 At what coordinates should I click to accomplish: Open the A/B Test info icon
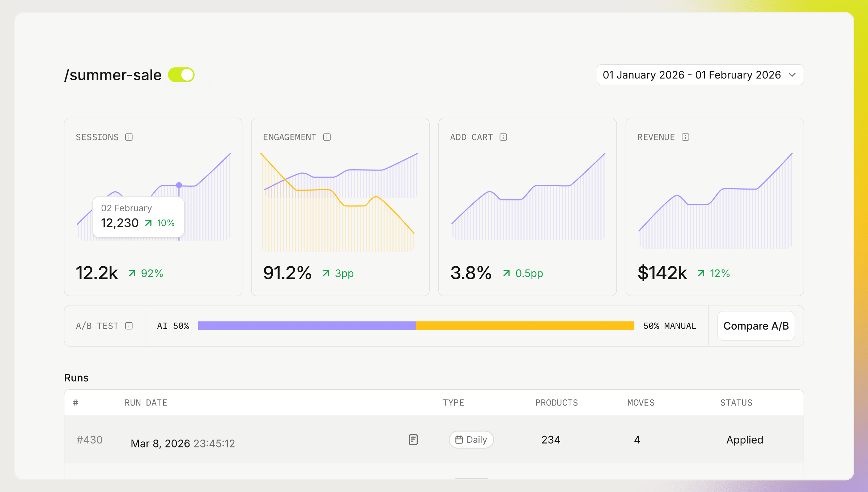point(129,326)
